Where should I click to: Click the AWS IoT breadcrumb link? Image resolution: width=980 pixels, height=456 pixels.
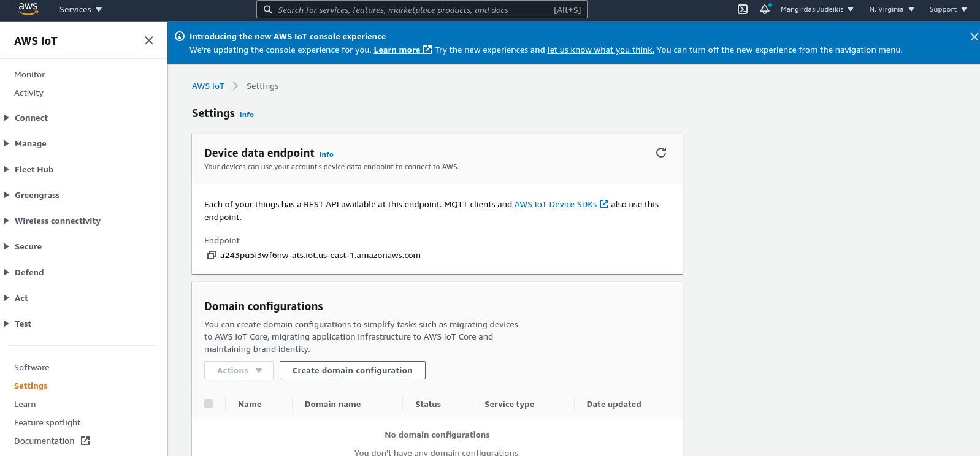pyautogui.click(x=208, y=86)
